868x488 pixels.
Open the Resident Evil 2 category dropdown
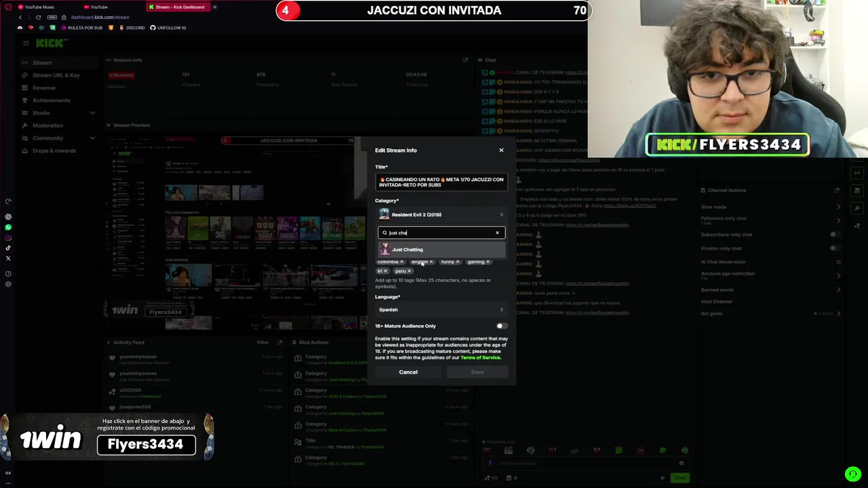point(441,214)
